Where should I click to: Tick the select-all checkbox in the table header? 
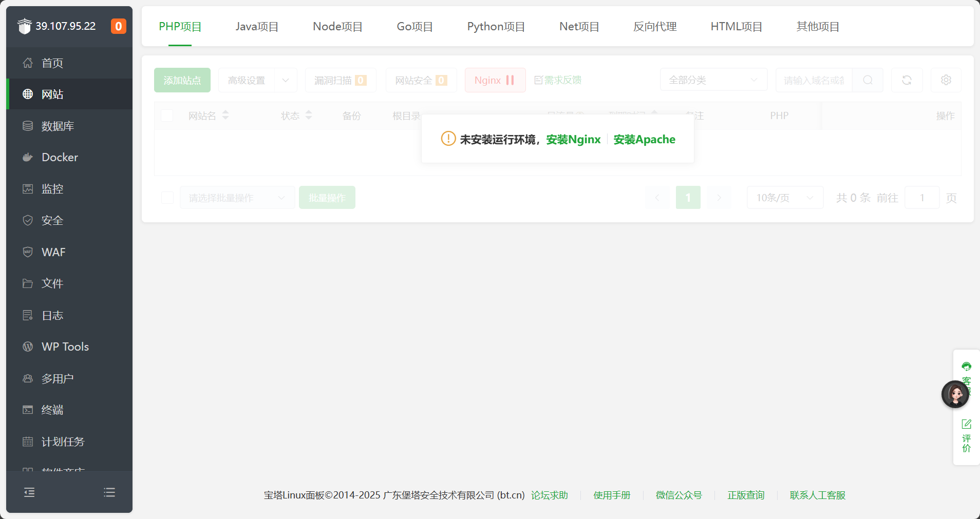pyautogui.click(x=167, y=116)
